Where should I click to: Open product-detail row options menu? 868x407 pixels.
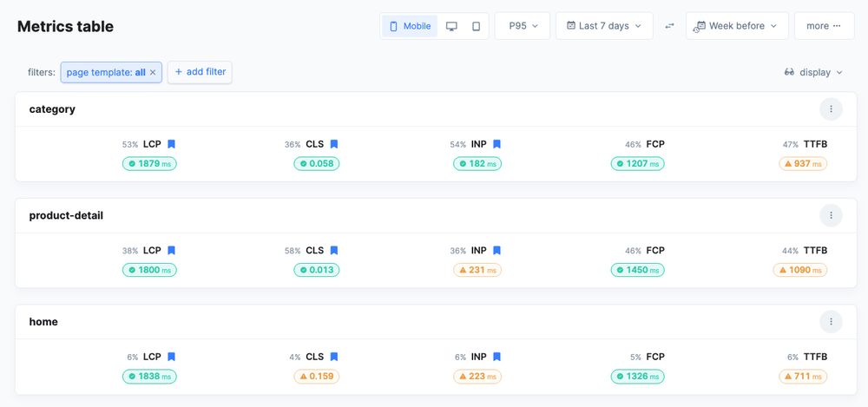point(831,215)
